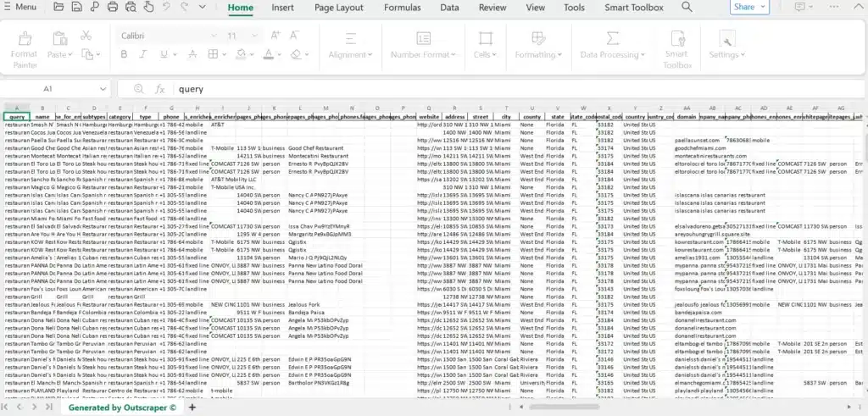Open the Smart Toolbox ribbon button
This screenshot has width=868, height=416.
click(x=677, y=50)
